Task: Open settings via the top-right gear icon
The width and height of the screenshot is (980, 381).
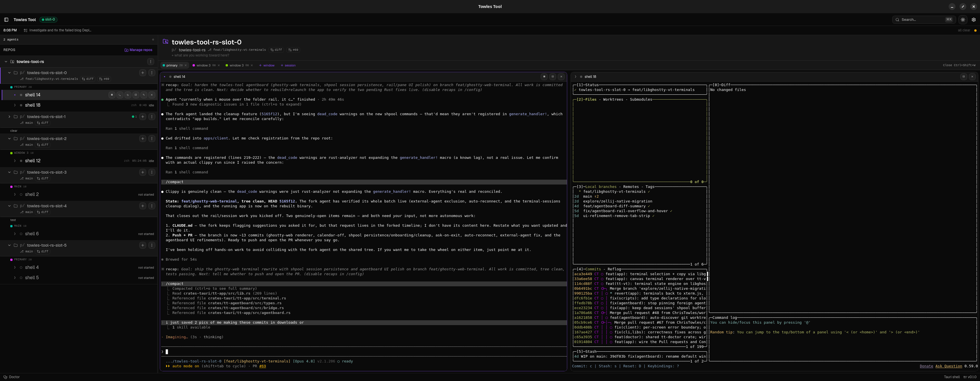Action: pos(973,19)
